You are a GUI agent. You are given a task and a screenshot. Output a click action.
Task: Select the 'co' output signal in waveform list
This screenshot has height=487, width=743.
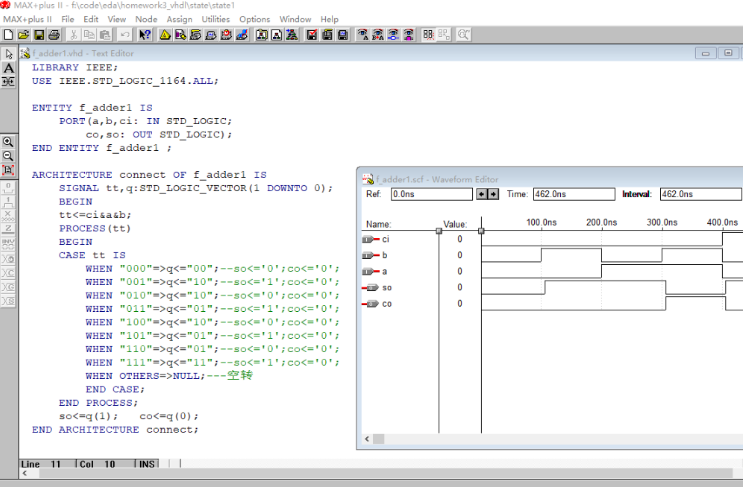[386, 303]
